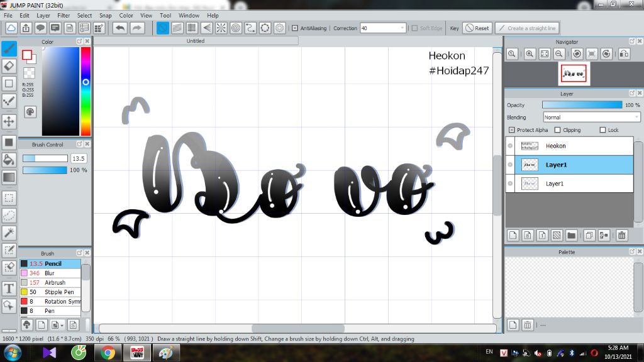Enable the crisscross grid snap
The height and width of the screenshot is (362, 644).
pyautogui.click(x=192, y=28)
